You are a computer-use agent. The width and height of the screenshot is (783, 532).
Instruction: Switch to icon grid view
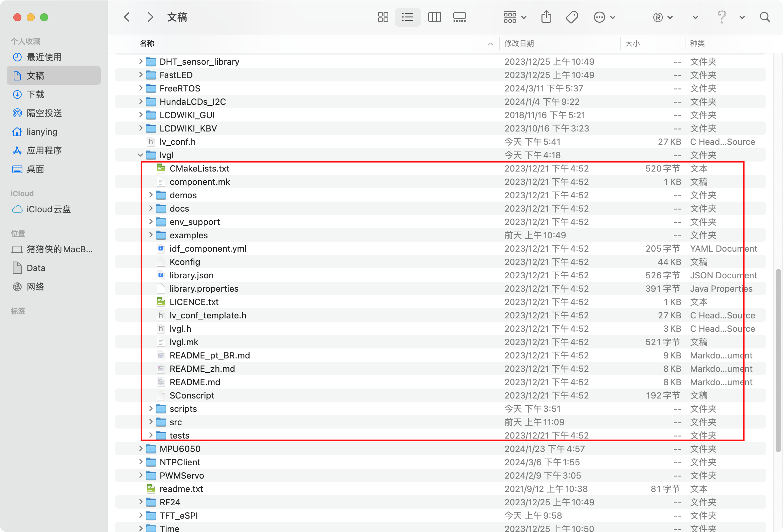tap(383, 17)
